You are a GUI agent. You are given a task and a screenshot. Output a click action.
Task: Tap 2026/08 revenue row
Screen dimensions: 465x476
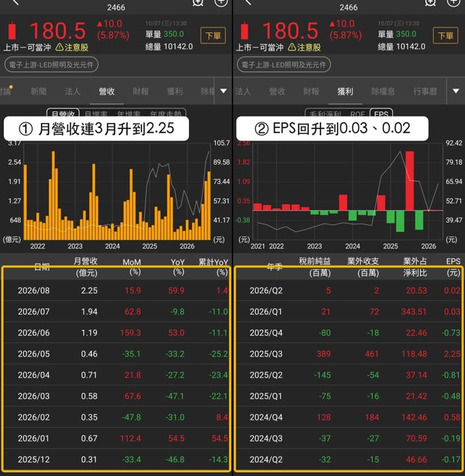coord(117,290)
